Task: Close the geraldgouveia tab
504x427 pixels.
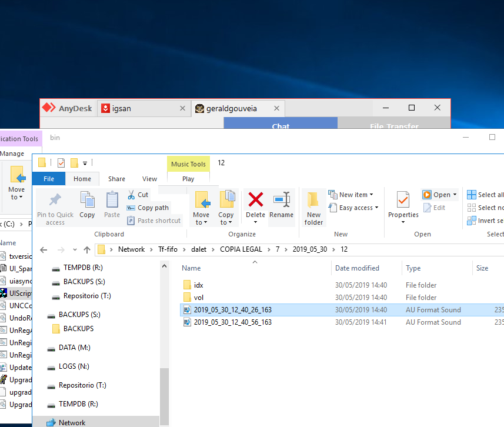Action: [x=276, y=108]
